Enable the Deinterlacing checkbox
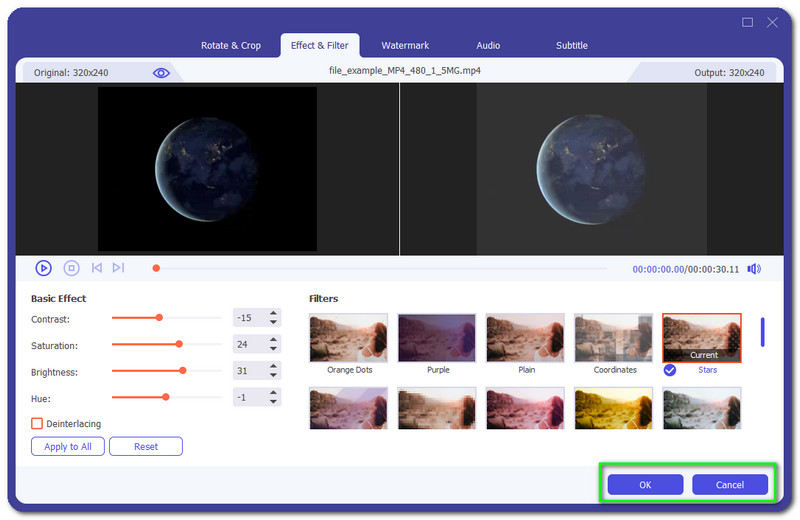Image resolution: width=800 pixels, height=520 pixels. tap(37, 424)
